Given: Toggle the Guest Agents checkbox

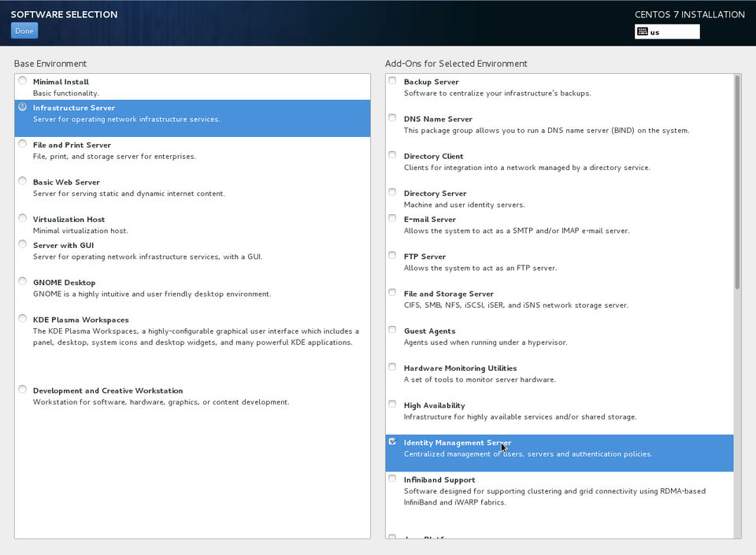Looking at the screenshot, I should coord(392,331).
